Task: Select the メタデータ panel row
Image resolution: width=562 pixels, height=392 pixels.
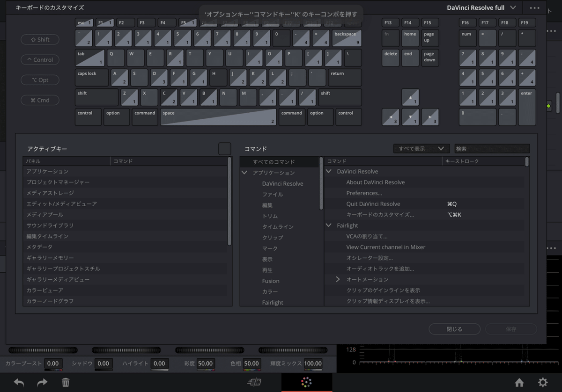Action: tap(125, 247)
